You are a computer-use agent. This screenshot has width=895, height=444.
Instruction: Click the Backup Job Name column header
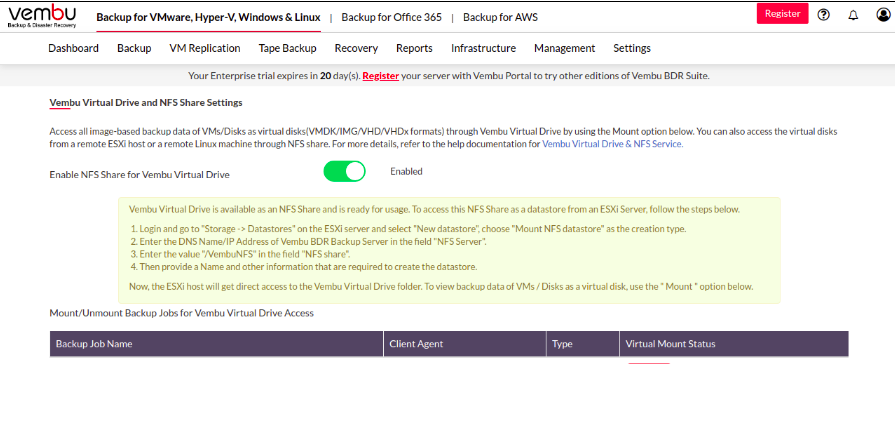216,344
